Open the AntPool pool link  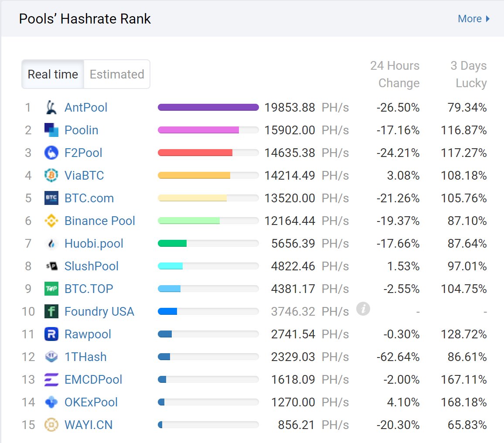pyautogui.click(x=86, y=107)
